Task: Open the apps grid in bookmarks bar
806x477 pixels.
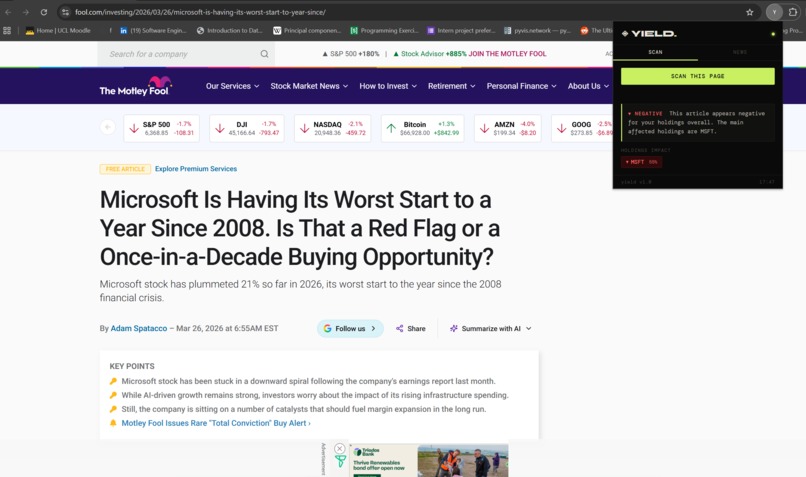Action: [x=7, y=30]
